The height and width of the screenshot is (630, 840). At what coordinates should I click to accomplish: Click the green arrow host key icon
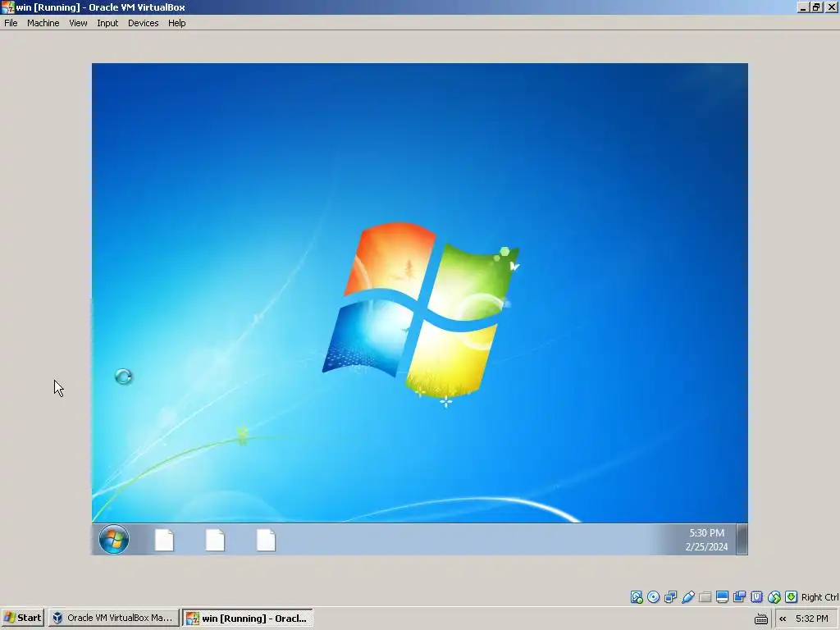tap(792, 597)
